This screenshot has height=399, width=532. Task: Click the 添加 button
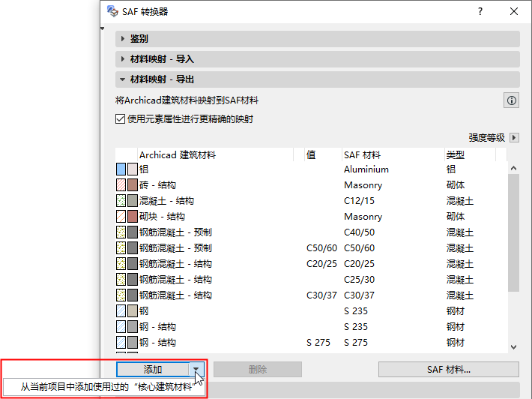[x=153, y=369]
